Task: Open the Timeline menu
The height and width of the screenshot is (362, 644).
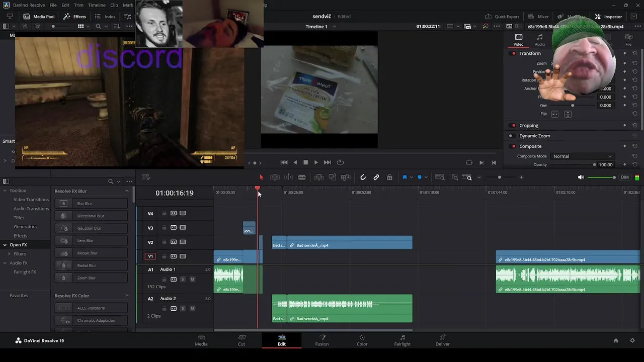Action: point(97,5)
